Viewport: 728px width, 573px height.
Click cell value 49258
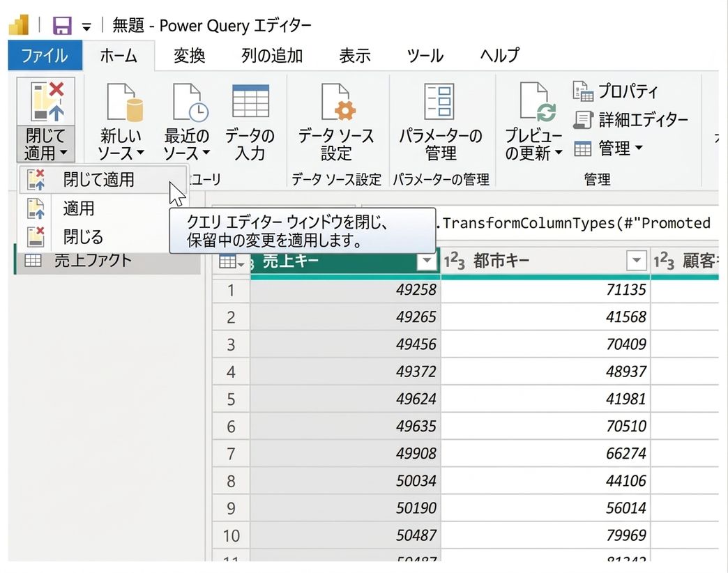(416, 290)
